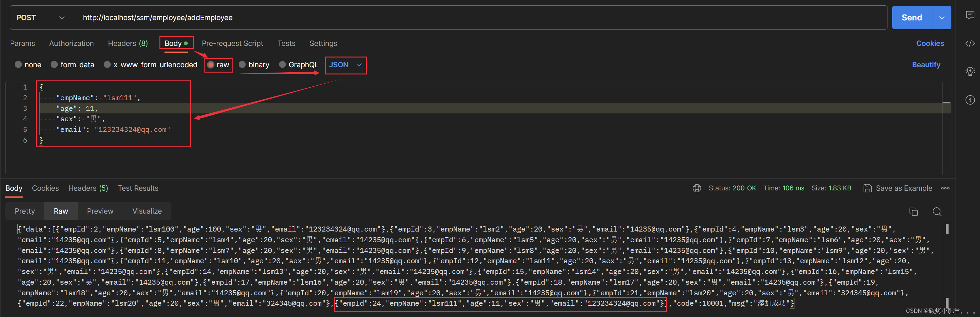Switch response view to Raw
980x317 pixels.
61,211
